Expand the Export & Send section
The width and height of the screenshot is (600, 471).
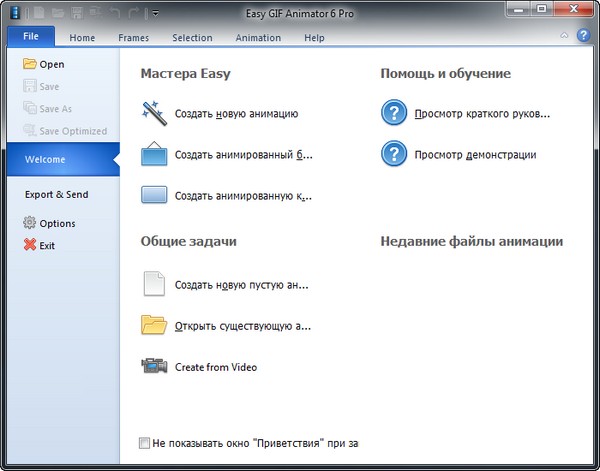click(x=56, y=194)
